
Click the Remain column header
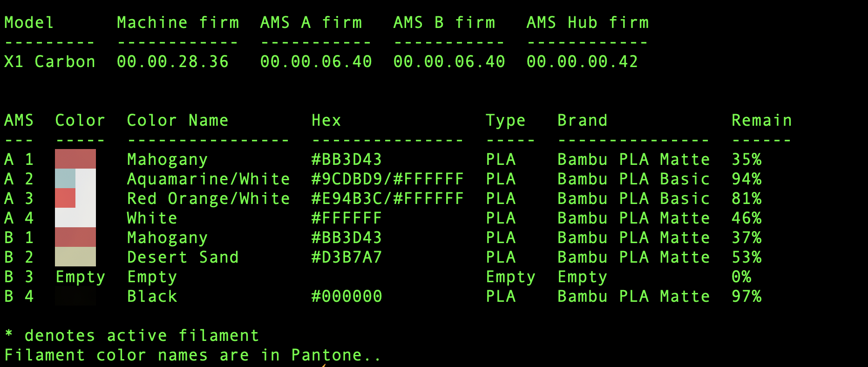point(761,121)
